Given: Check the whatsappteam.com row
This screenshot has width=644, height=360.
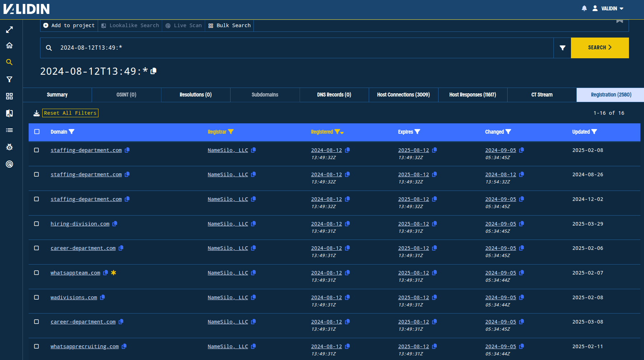Looking at the screenshot, I should 37,273.
